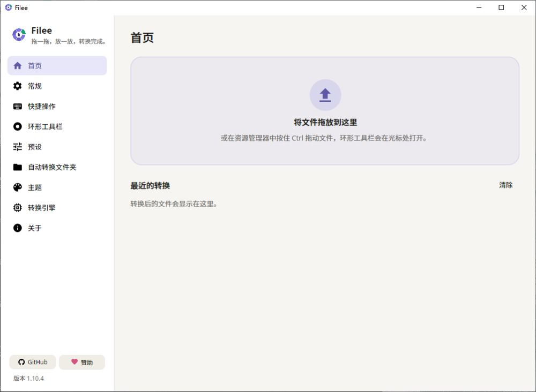Image resolution: width=536 pixels, height=392 pixels.
Task: Click the 赞助 sponsor button
Action: pyautogui.click(x=82, y=363)
